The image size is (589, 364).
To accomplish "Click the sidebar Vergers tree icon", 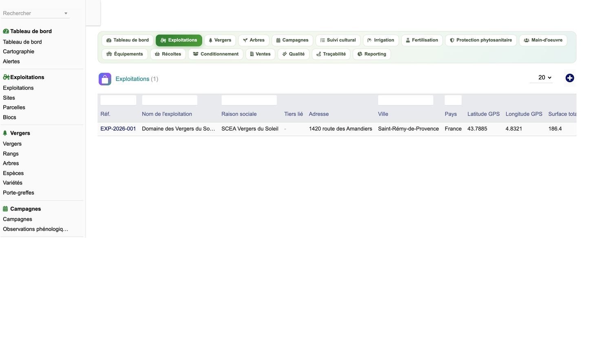I will (x=5, y=133).
